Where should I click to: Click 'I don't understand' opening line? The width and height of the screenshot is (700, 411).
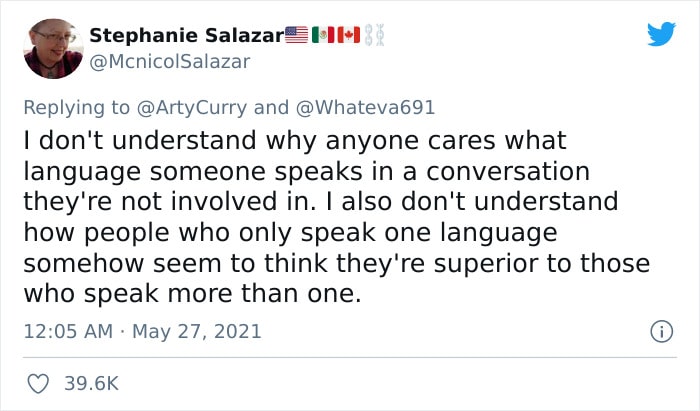[140, 141]
